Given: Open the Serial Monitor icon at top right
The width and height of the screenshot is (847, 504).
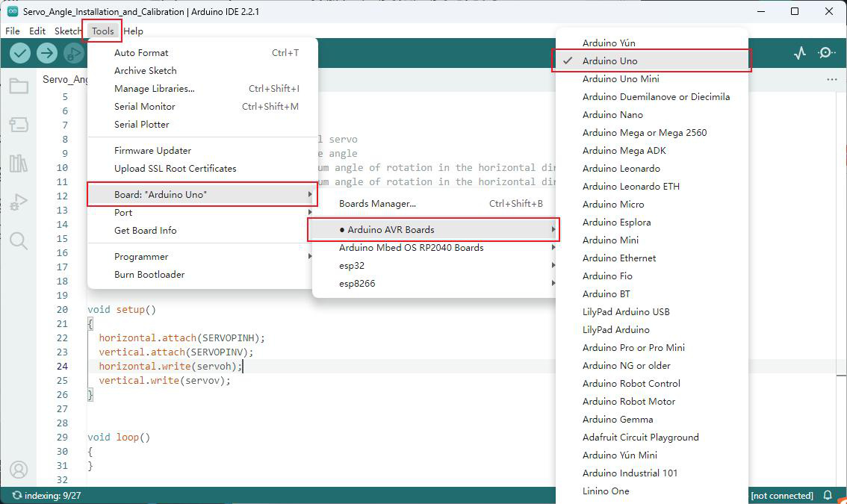Looking at the screenshot, I should coord(826,53).
